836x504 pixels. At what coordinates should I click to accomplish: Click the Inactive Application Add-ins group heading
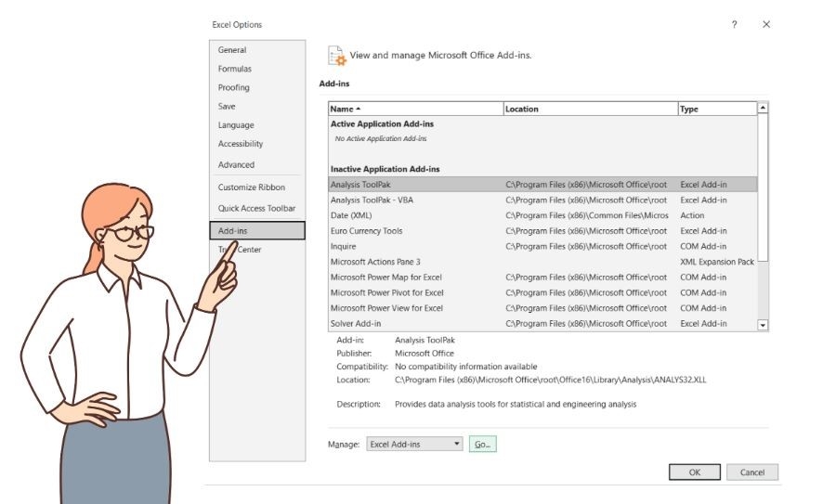[385, 169]
